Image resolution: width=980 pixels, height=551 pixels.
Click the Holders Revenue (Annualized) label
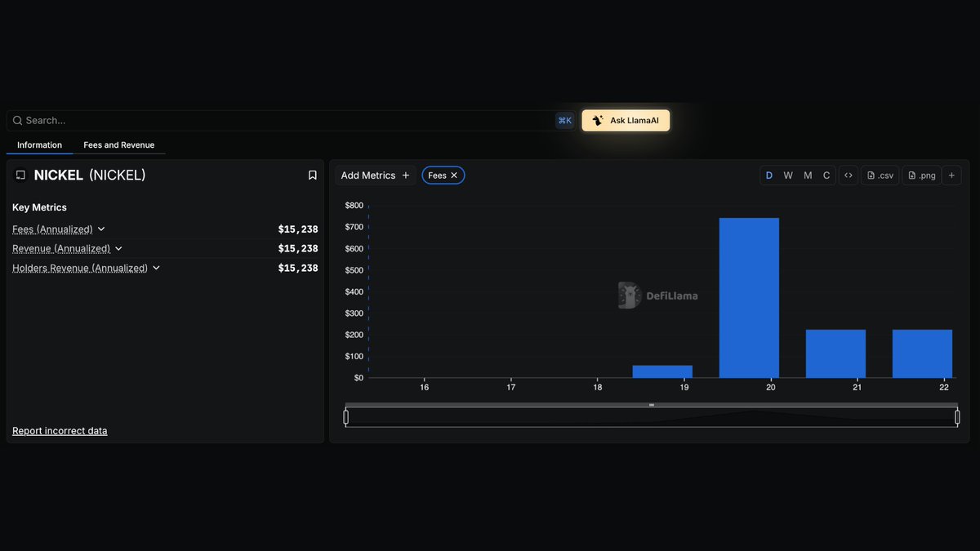(x=80, y=269)
